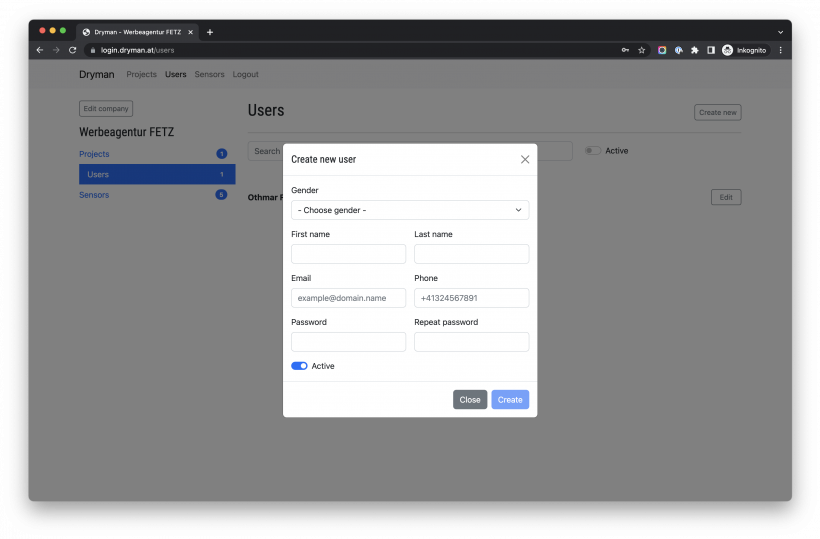Close the Create new user dialog
The height and width of the screenshot is (539, 820).
click(x=525, y=159)
